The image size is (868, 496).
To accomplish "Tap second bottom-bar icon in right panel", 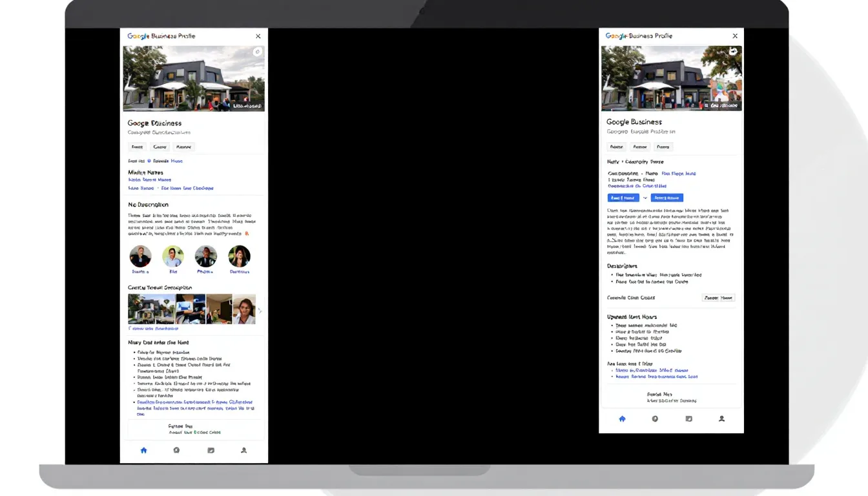I will (x=655, y=418).
